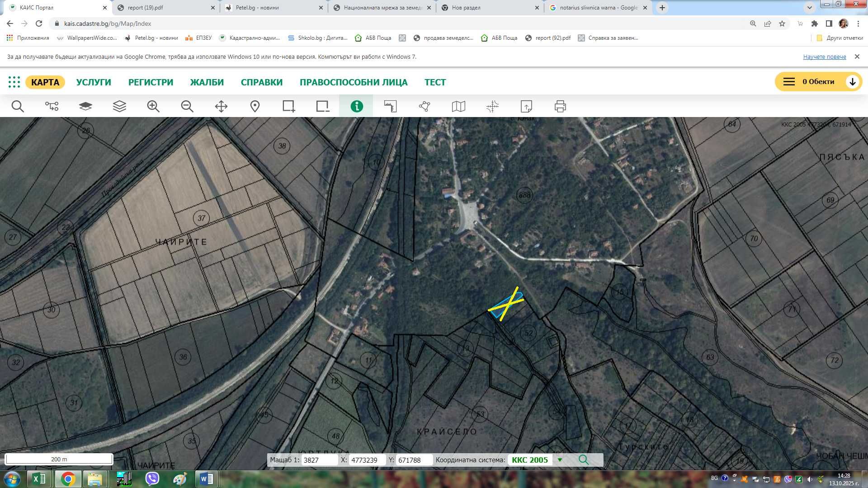Expand the ККС 2005 coordinate system dropdown

(560, 460)
